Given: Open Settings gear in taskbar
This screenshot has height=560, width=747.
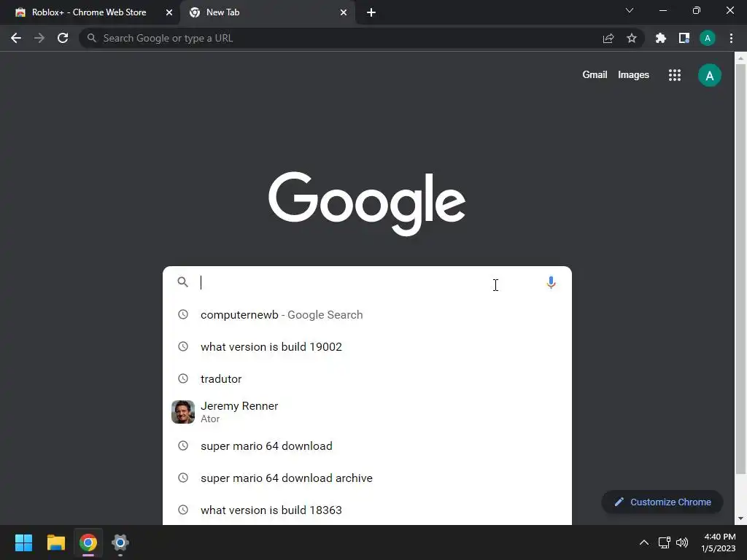Looking at the screenshot, I should [x=120, y=542].
